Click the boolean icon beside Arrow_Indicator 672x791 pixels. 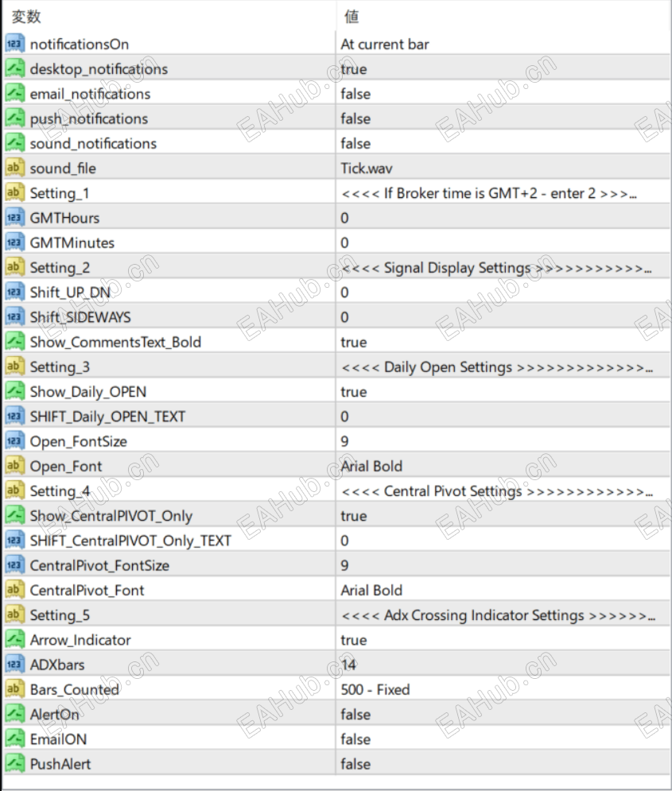tap(14, 640)
